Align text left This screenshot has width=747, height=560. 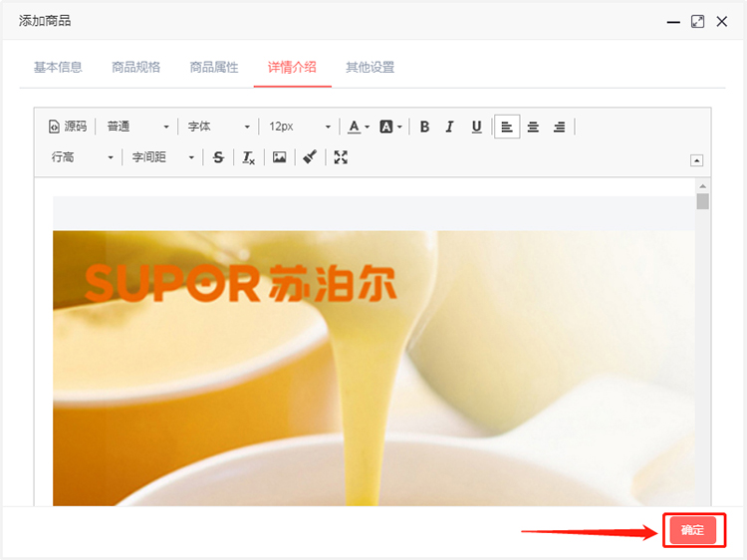(x=507, y=127)
